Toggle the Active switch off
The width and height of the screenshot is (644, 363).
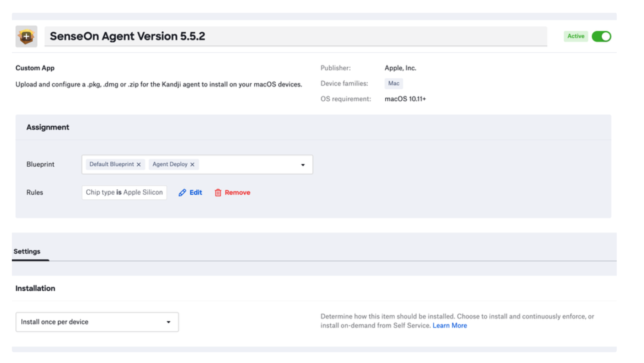point(601,36)
